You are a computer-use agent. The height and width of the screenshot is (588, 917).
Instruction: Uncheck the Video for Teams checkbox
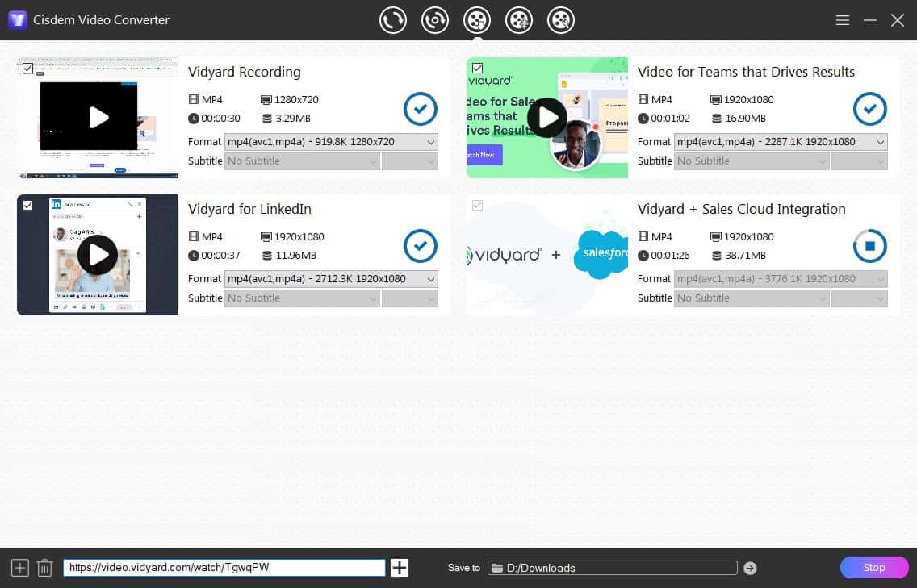[477, 69]
